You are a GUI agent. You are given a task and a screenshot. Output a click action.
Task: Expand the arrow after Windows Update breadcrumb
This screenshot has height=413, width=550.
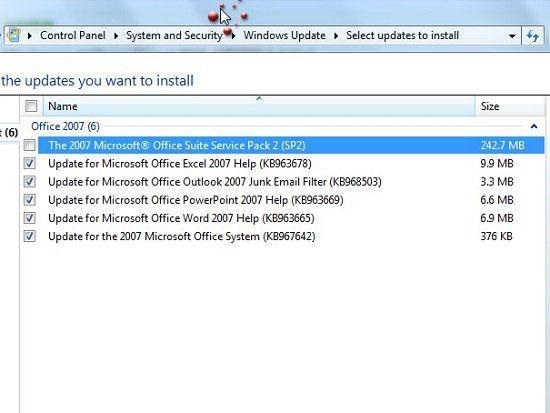336,35
